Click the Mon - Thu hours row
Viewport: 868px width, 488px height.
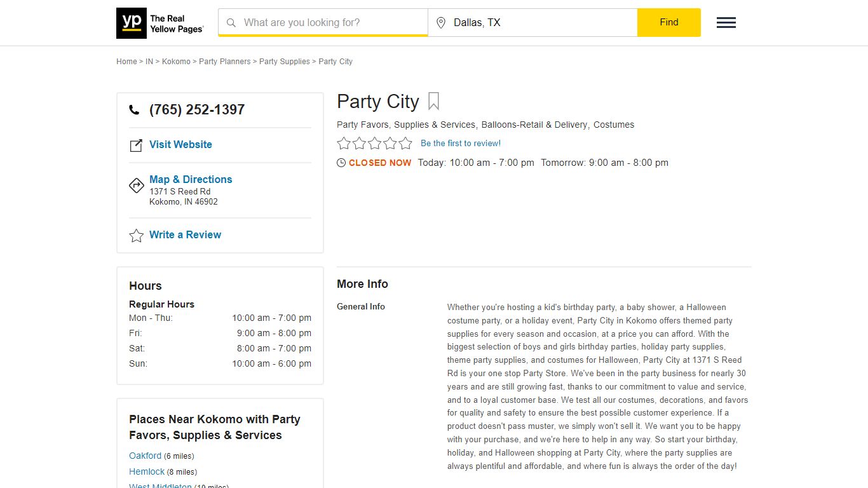click(x=220, y=318)
